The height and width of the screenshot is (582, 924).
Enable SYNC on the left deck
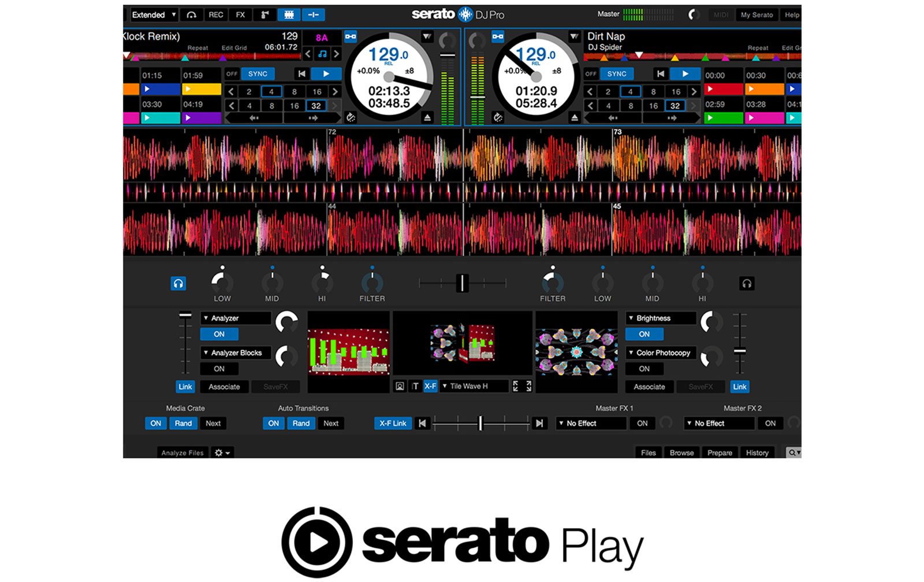pos(258,74)
